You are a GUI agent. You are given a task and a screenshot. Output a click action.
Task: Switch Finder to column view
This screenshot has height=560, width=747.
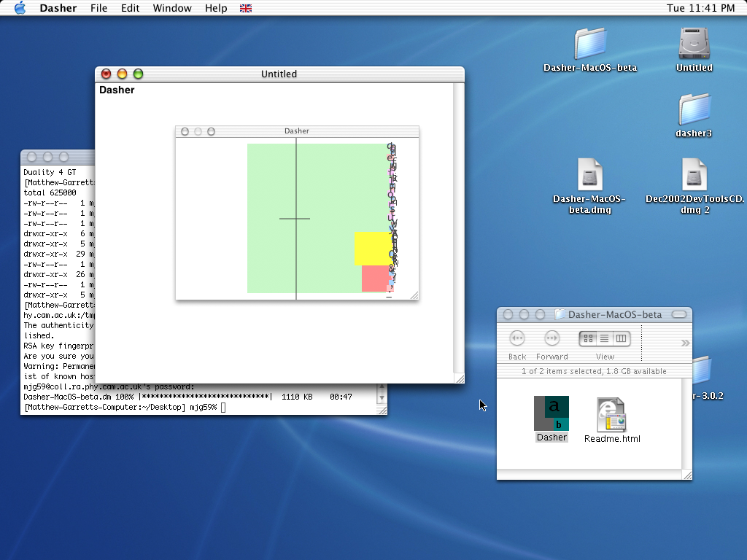pyautogui.click(x=621, y=338)
